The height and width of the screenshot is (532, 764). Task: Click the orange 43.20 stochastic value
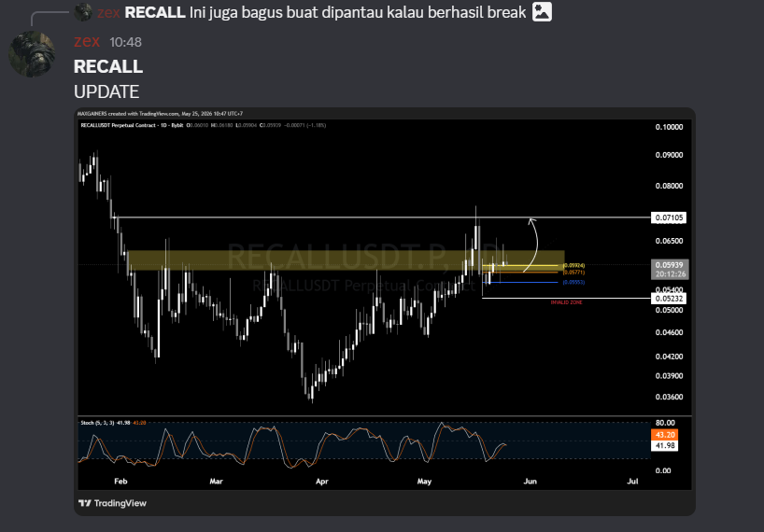coord(665,435)
